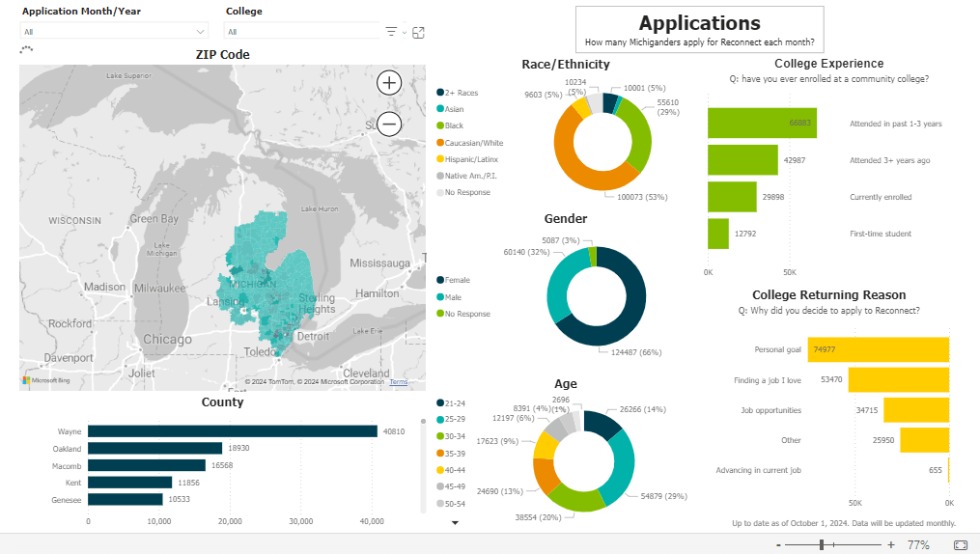Screen dimensions: 980x554
Task: Select the Macomb county bar
Action: tap(147, 465)
